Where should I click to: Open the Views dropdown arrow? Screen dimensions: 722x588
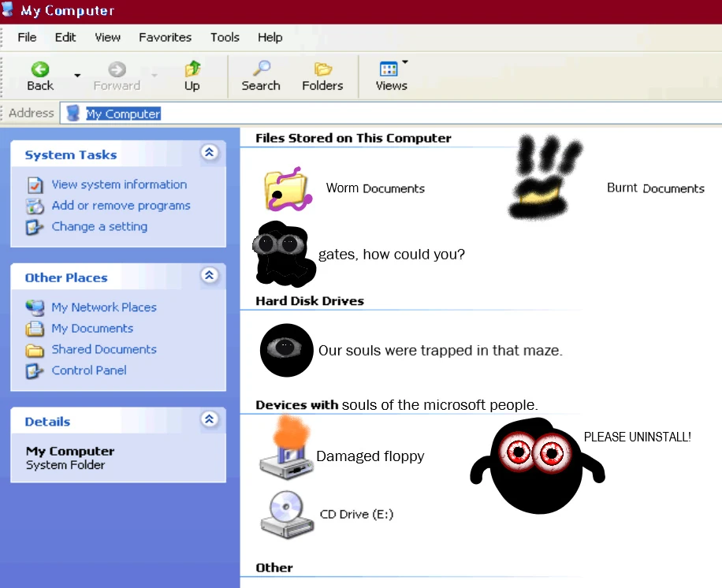coord(404,61)
